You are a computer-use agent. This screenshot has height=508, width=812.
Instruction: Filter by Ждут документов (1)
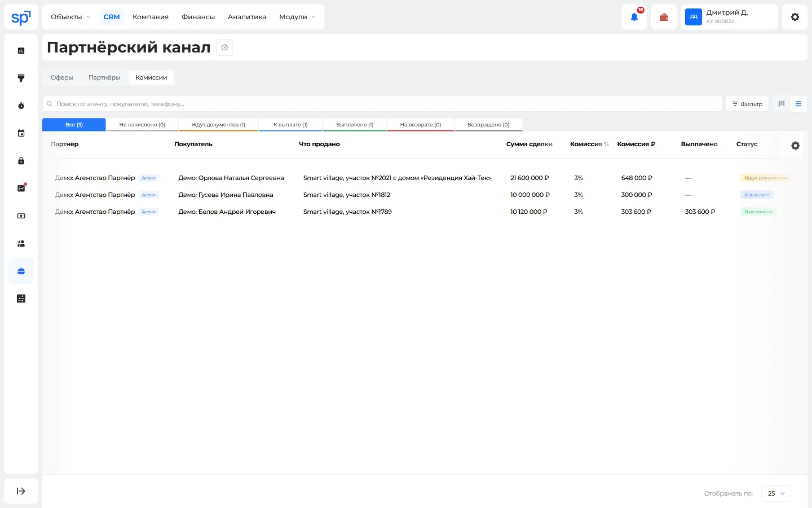(x=218, y=125)
